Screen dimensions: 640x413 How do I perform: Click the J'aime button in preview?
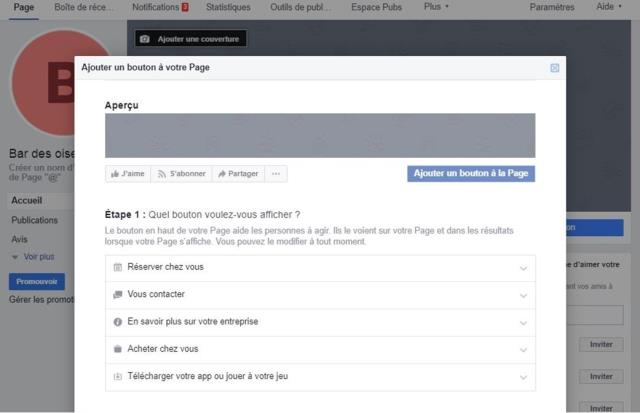pos(128,174)
